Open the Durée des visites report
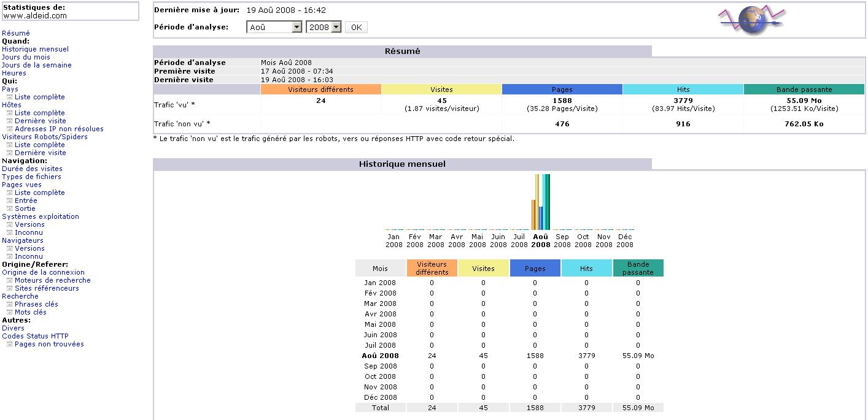Screen dimensions: 868x420 32,169
